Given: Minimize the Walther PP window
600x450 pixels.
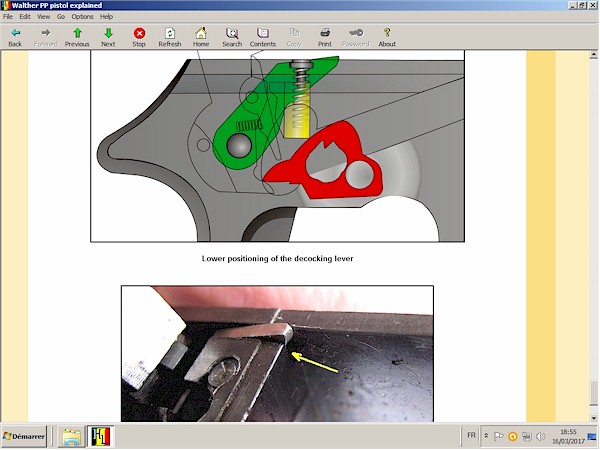Looking at the screenshot, I should click(572, 5).
